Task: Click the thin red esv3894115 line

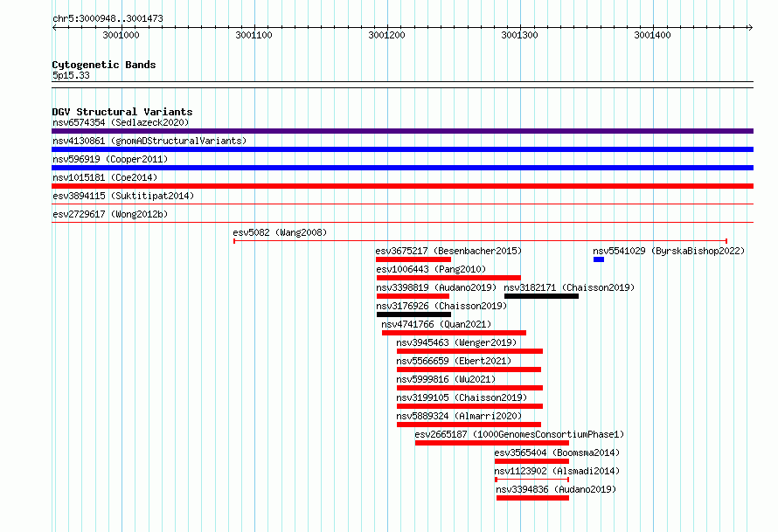Action: (402, 204)
